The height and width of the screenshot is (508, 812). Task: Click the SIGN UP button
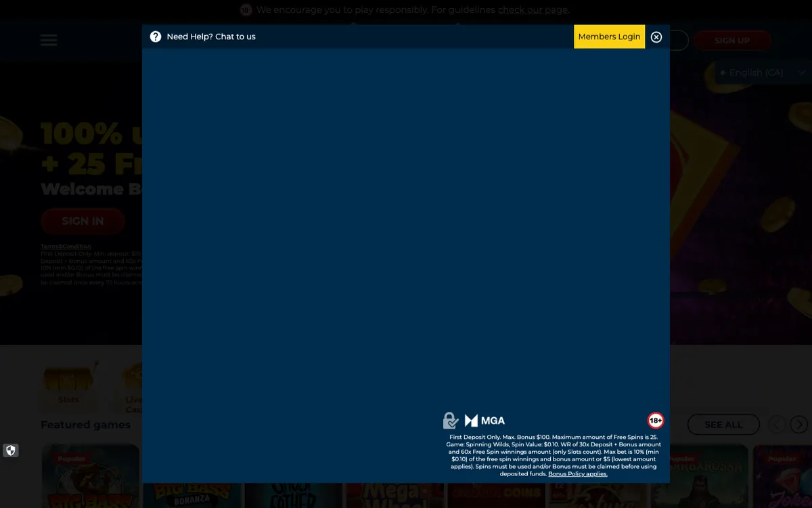click(732, 41)
